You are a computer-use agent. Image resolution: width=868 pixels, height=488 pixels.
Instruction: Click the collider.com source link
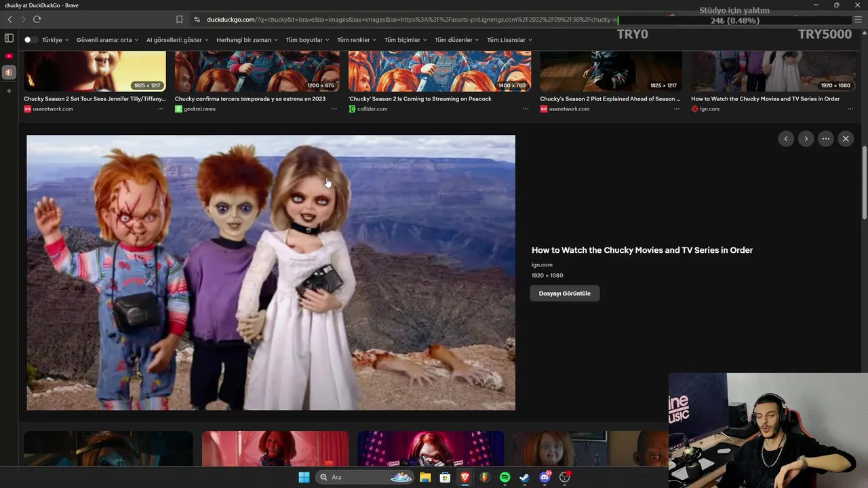click(372, 109)
